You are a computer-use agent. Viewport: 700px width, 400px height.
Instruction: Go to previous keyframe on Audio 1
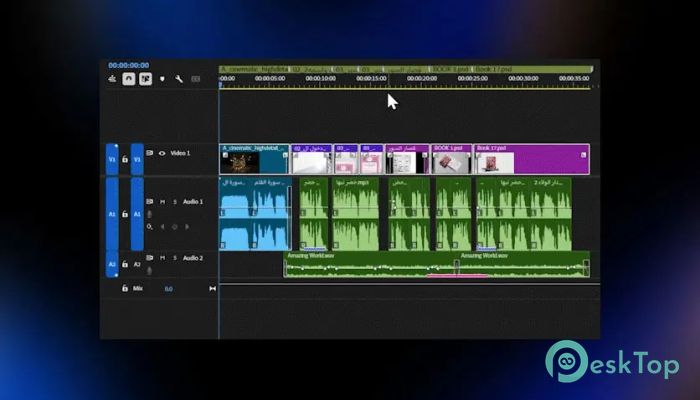pos(162,227)
